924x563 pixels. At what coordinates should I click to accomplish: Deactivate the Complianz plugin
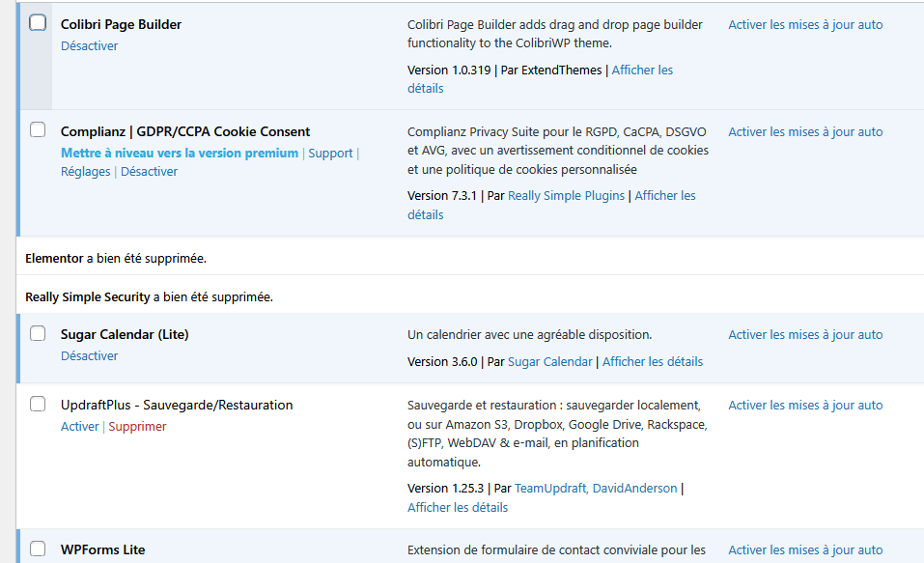click(x=149, y=171)
